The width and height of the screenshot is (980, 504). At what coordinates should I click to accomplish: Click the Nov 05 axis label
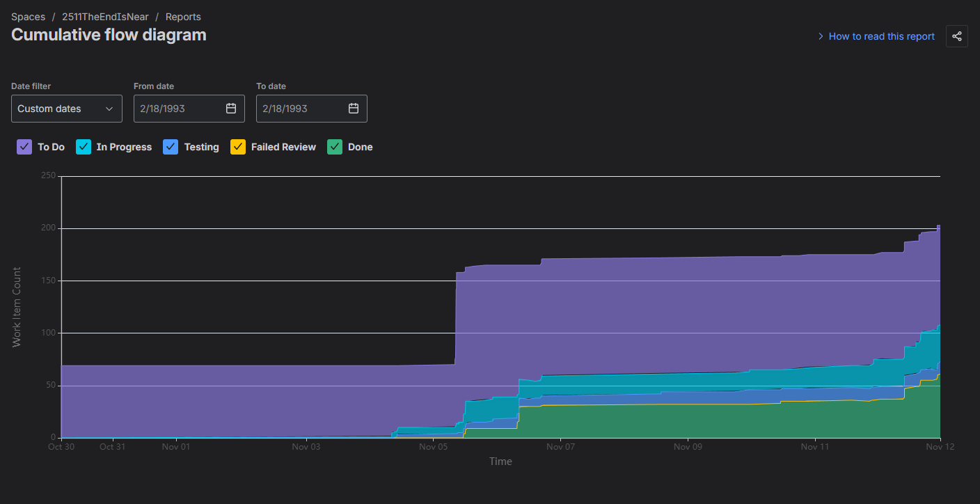click(x=432, y=447)
